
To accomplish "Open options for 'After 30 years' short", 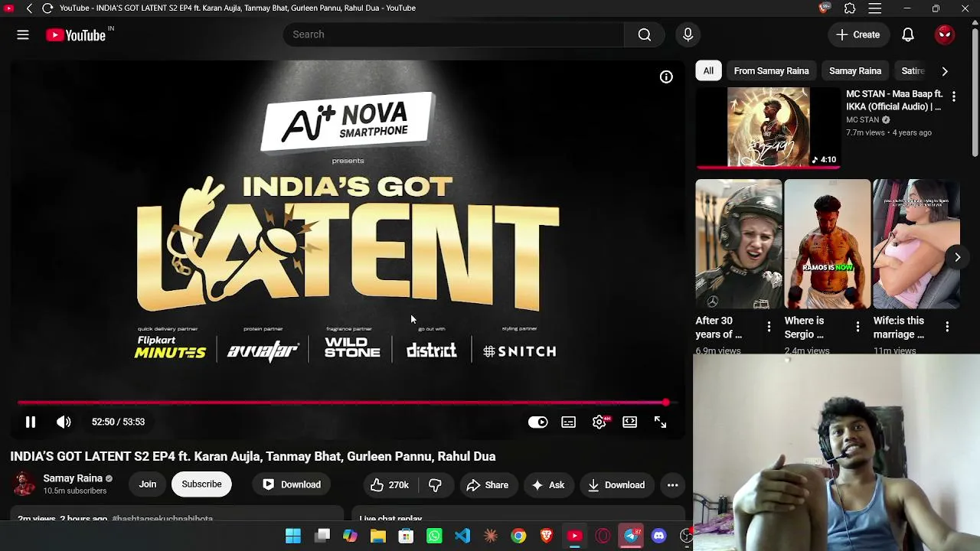I will click(x=769, y=327).
